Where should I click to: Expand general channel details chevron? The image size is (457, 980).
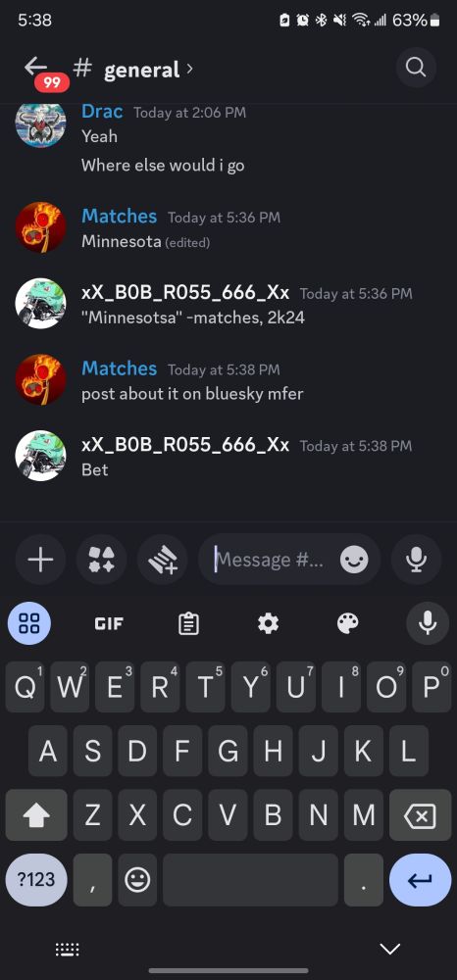tap(189, 69)
